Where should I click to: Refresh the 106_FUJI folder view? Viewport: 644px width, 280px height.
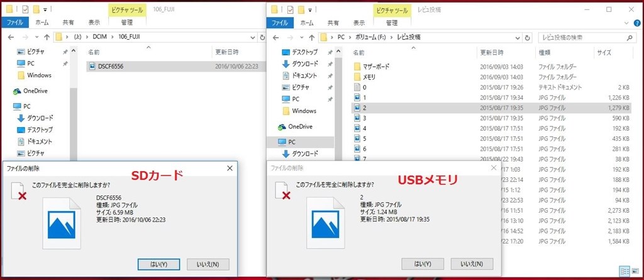pos(263,37)
